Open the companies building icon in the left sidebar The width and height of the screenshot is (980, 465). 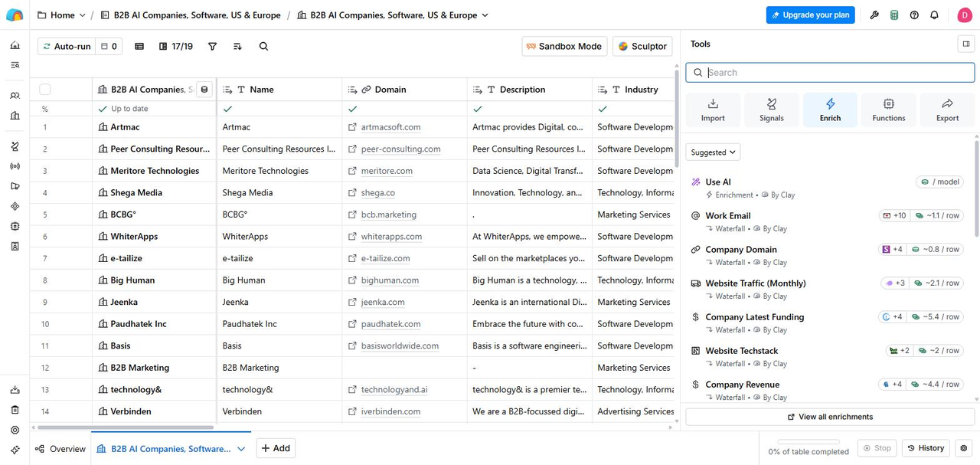click(15, 116)
